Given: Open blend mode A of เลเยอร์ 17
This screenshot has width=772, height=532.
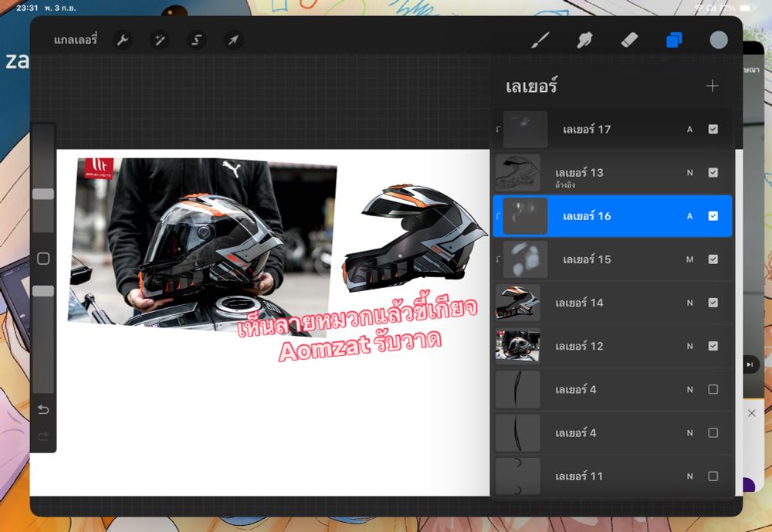Looking at the screenshot, I should [689, 129].
